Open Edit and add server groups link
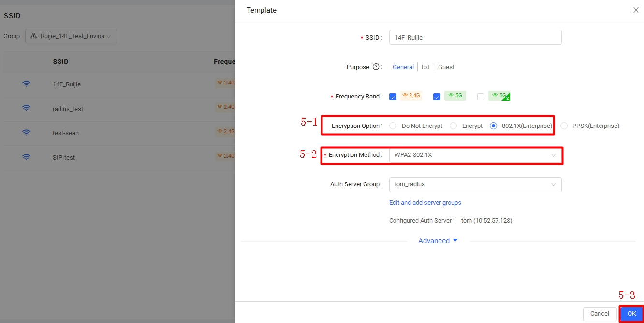Viewport: 644px width, 323px height. coord(425,203)
